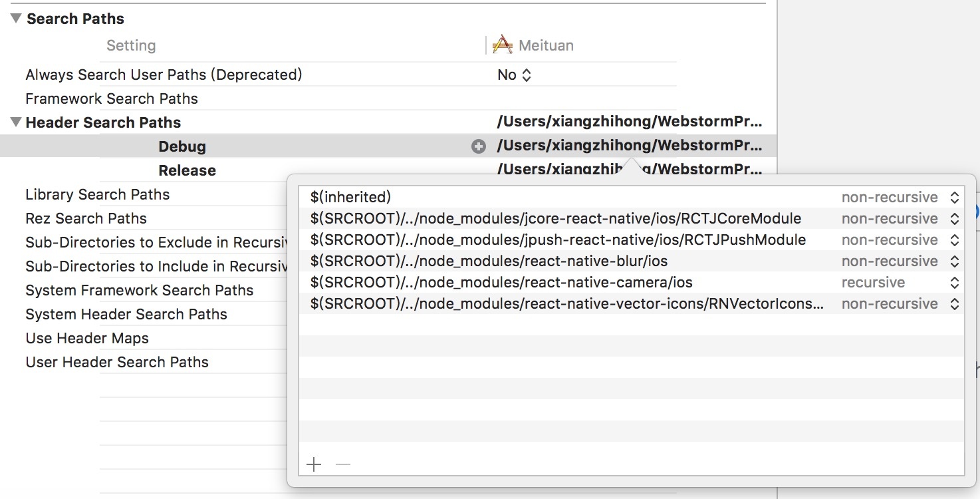Click the plus icon to add a search path

coord(314,464)
